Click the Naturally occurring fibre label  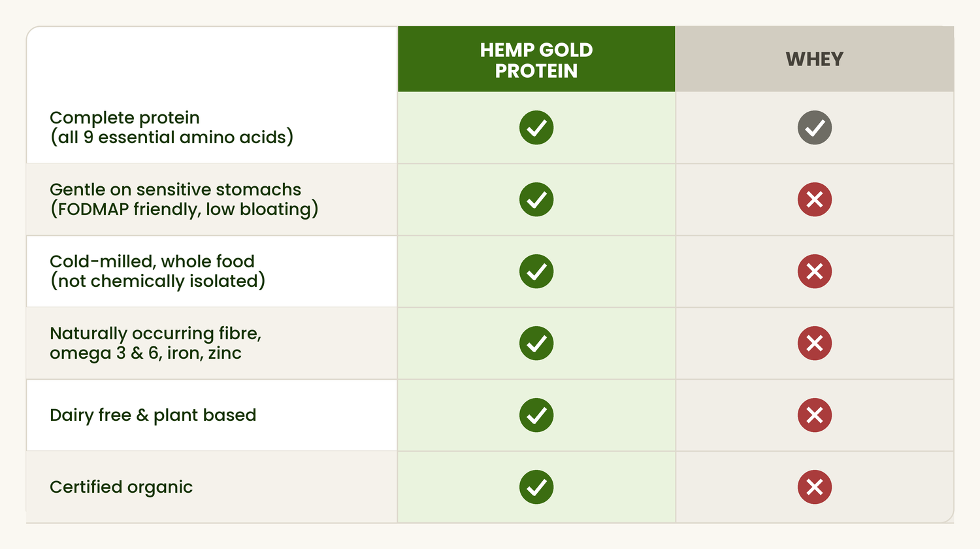(x=155, y=343)
